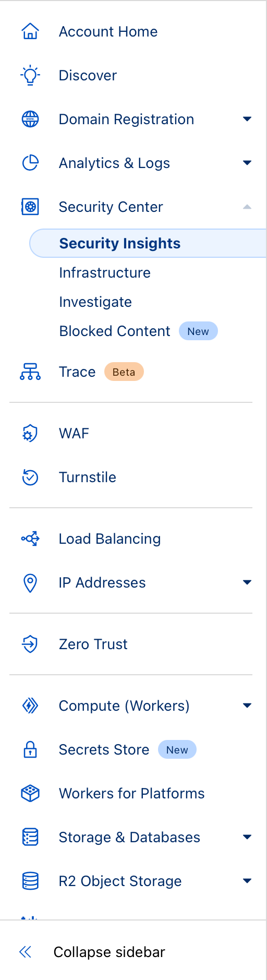Click the Account Home house icon
Screen dimensions: 267x980
[x=30, y=31]
